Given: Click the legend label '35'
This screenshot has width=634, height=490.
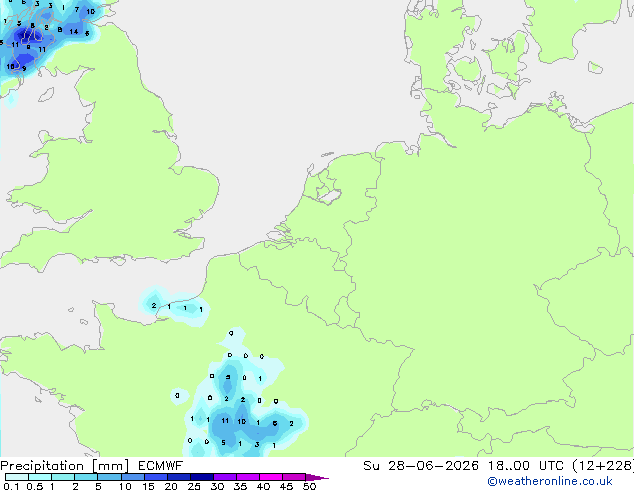Looking at the screenshot, I should 240,486.
